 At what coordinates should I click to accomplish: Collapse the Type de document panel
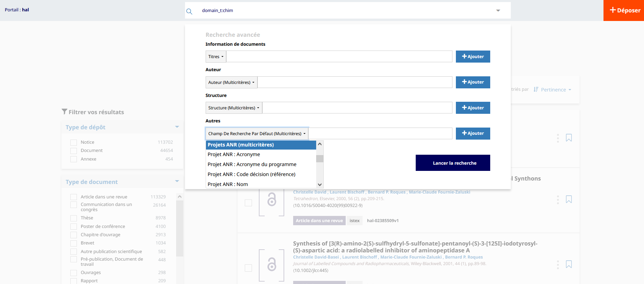tap(177, 181)
